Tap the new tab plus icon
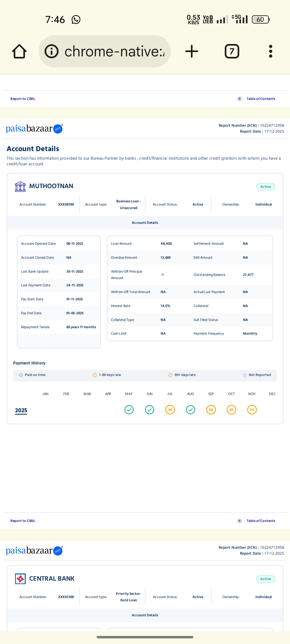The image size is (290, 644). coord(192,51)
